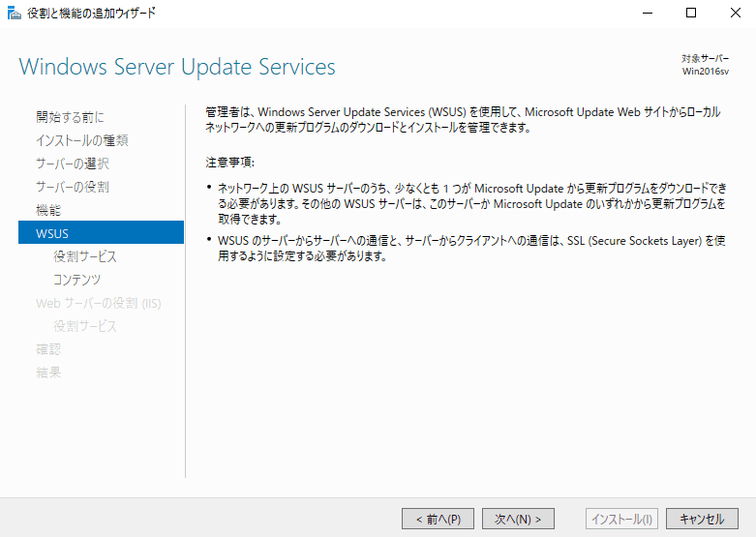The height and width of the screenshot is (537, 756).
Task: Click the Win2016sv server name
Action: click(706, 72)
